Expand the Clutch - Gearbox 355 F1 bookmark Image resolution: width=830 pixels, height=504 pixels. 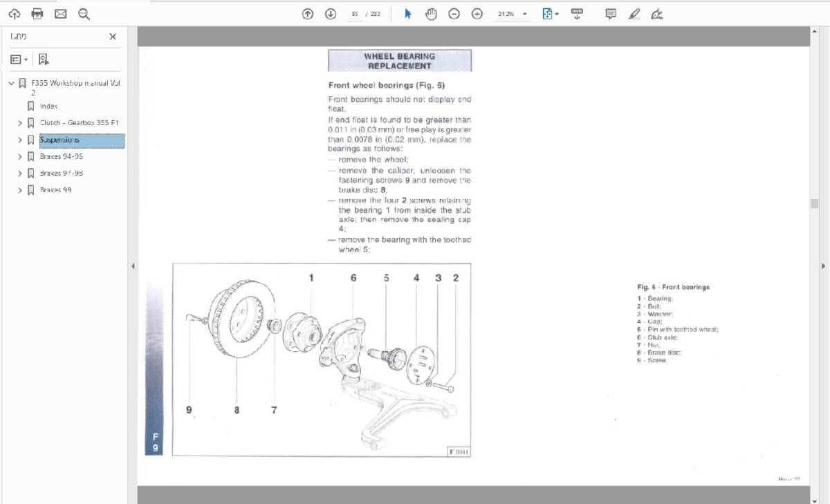20,123
